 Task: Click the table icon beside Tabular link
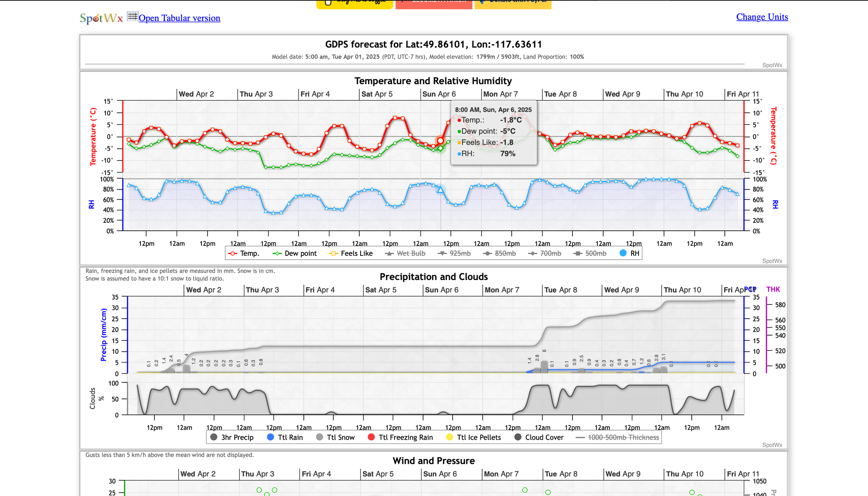point(132,17)
